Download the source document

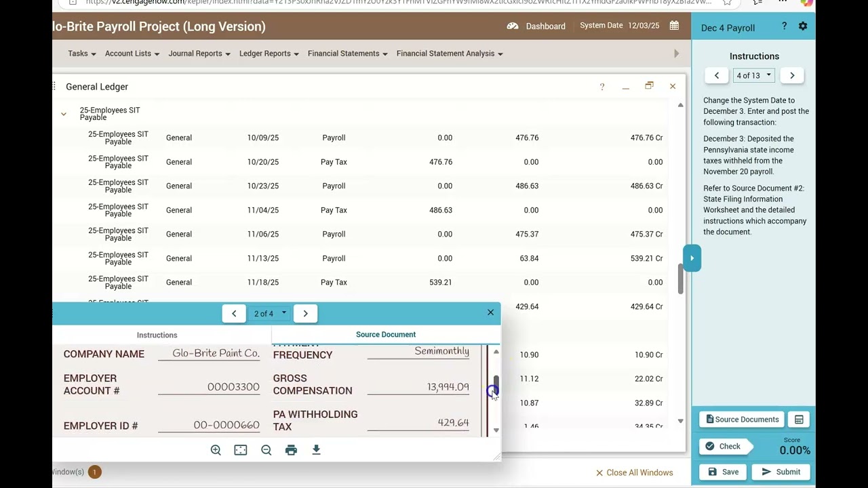click(x=316, y=450)
